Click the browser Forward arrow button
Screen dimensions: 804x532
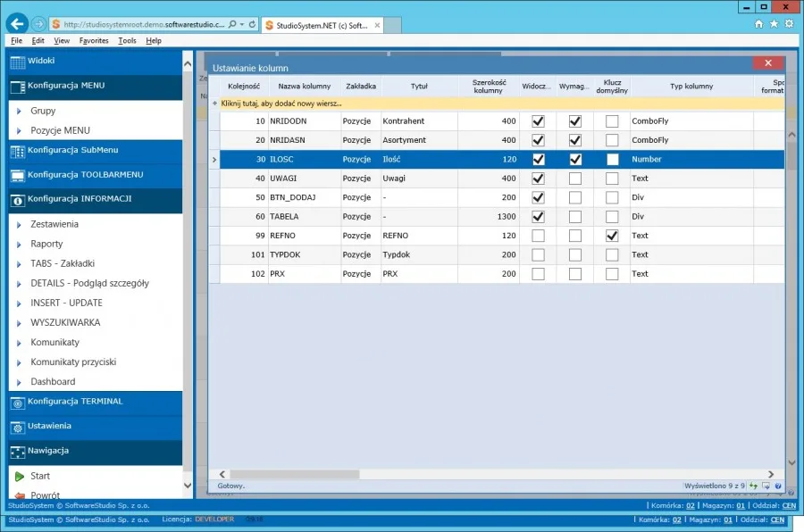(x=38, y=24)
